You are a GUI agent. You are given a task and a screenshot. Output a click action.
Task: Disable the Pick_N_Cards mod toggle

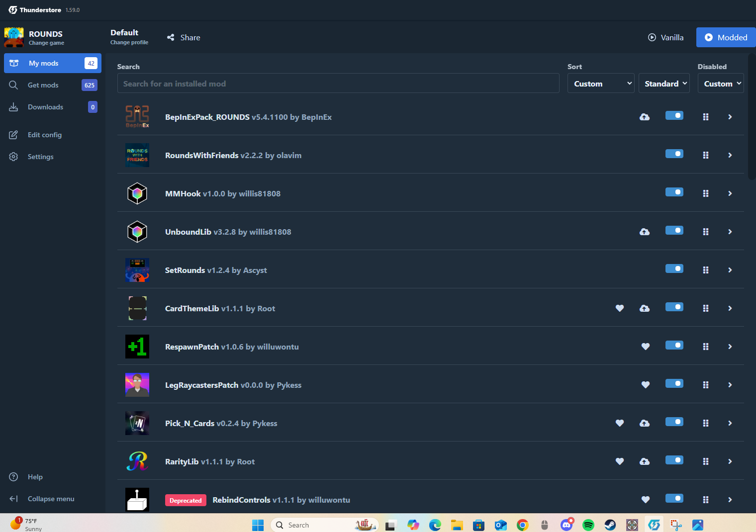point(674,422)
